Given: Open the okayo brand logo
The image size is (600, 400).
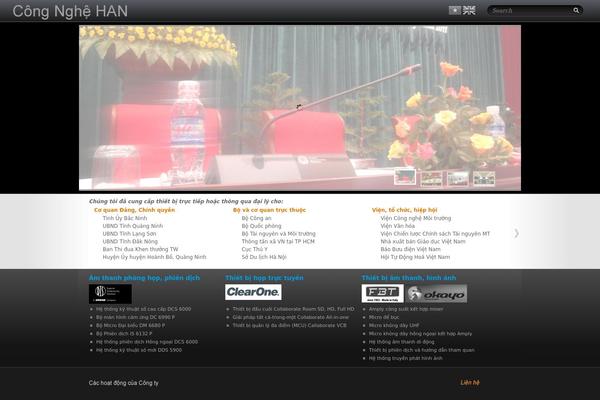Looking at the screenshot, I should (x=437, y=294).
